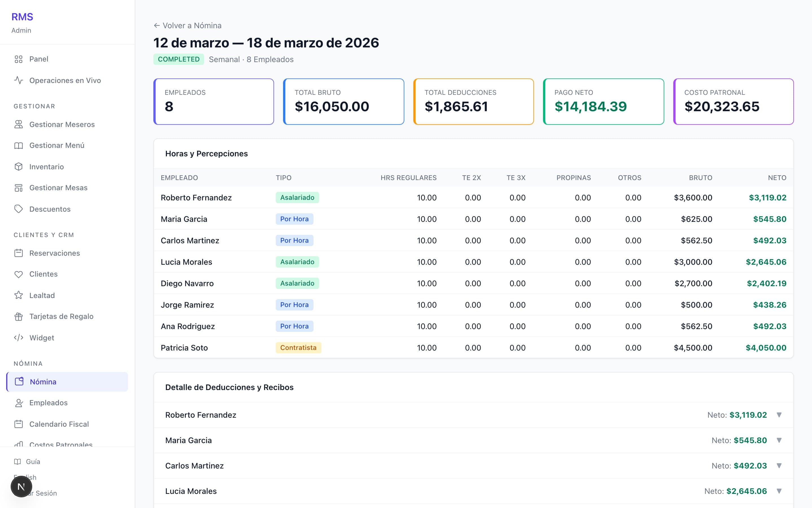The height and width of the screenshot is (508, 812).
Task: Click Diego Navarro's net $2,402.19
Action: pos(766,283)
